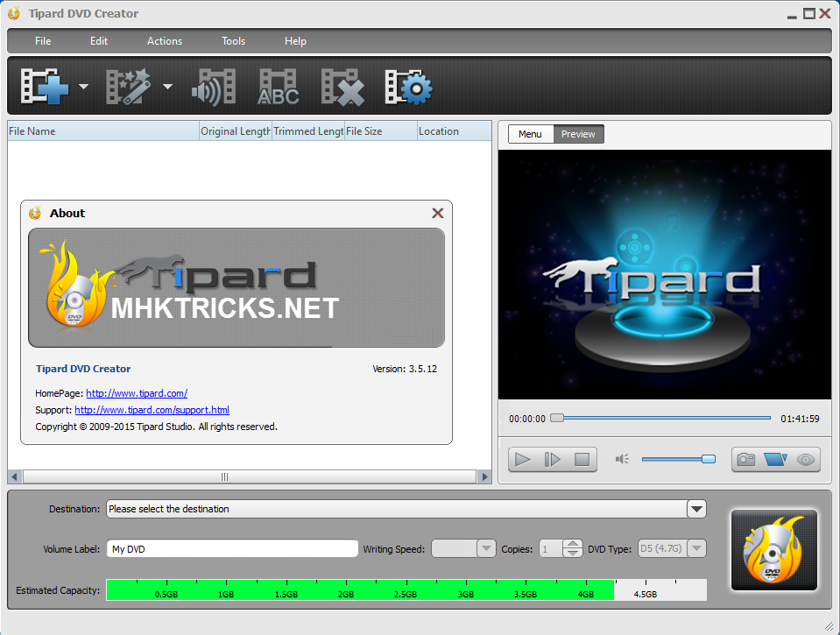
Task: Click the Next Frame step button
Action: tap(553, 460)
